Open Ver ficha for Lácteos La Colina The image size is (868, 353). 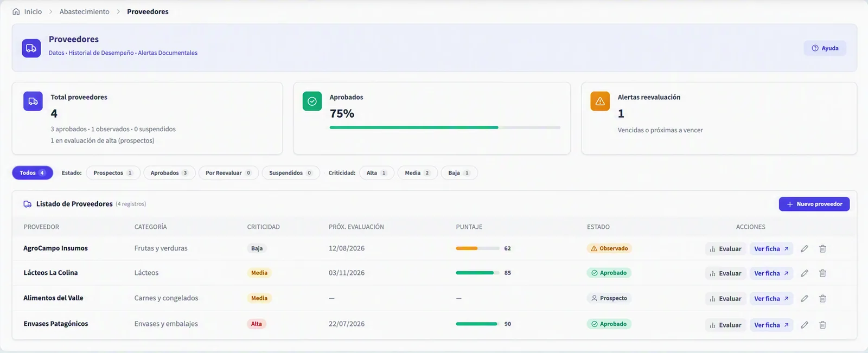tap(771, 273)
